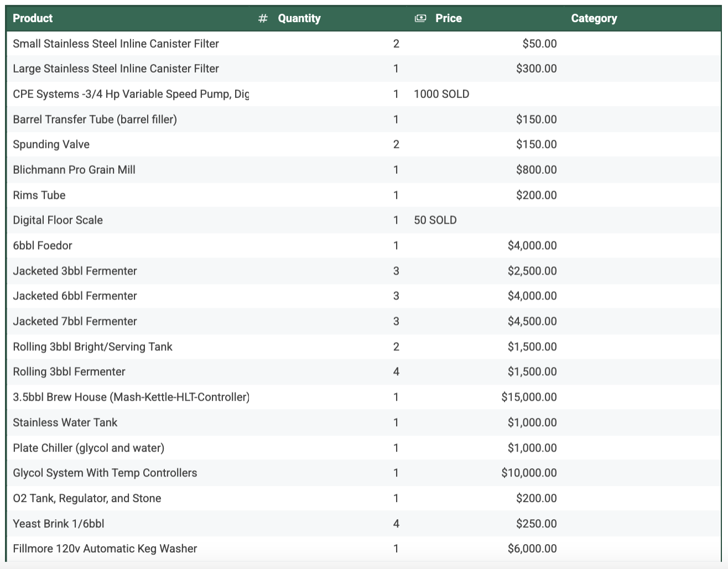
Task: Select the Category column header
Action: [594, 19]
